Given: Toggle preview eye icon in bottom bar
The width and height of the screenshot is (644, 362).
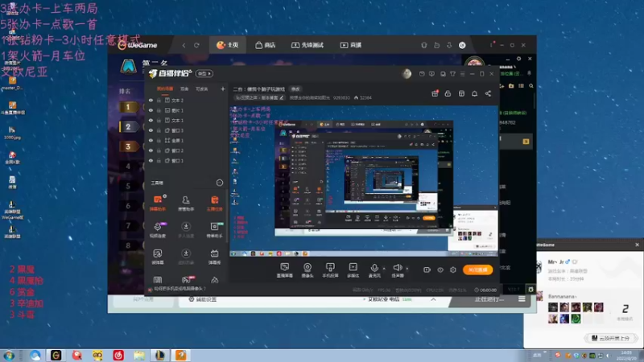Looking at the screenshot, I should pos(440,269).
